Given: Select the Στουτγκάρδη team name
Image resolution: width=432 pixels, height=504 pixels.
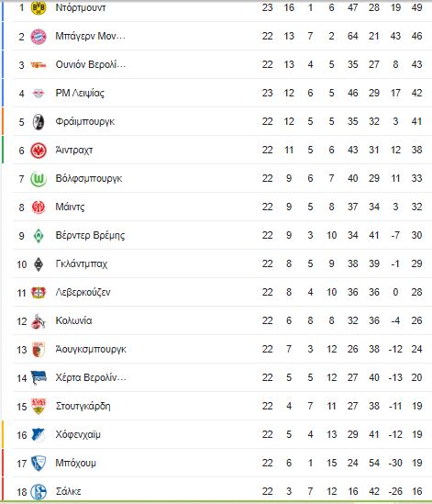Looking at the screenshot, I should (x=83, y=406).
